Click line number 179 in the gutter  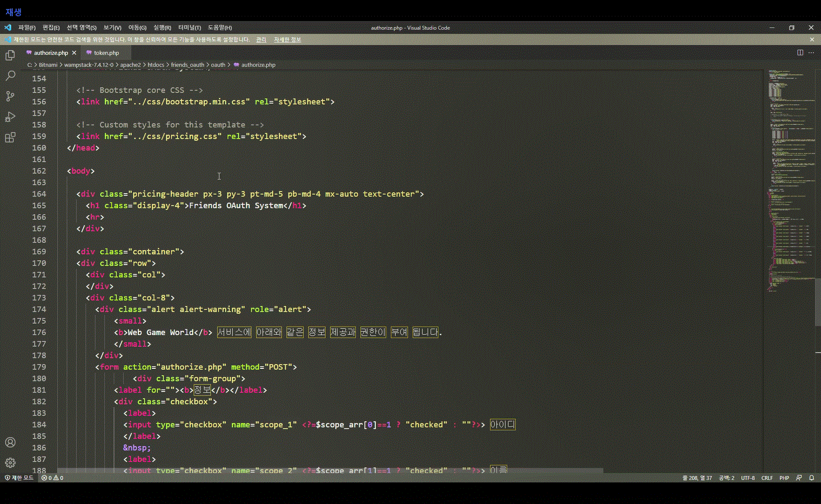pos(39,367)
